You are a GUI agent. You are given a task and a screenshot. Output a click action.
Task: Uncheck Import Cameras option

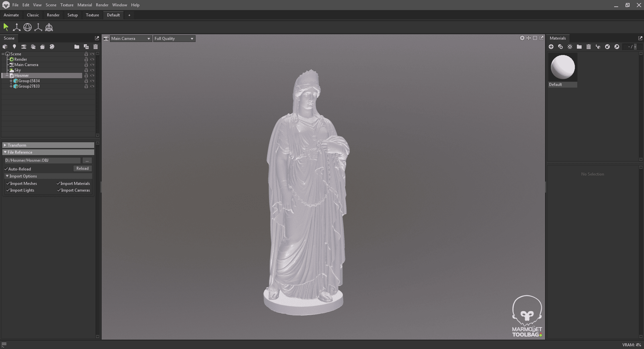point(59,190)
